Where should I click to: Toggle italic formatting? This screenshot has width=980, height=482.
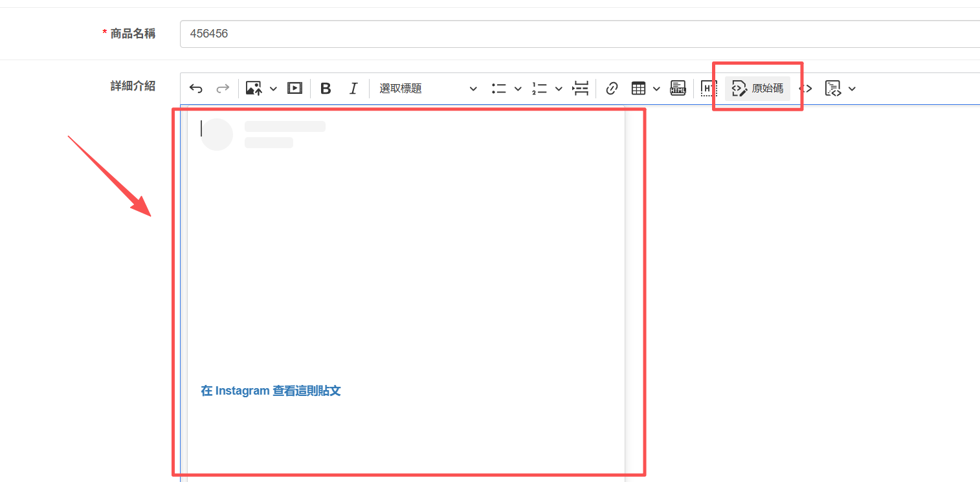353,89
